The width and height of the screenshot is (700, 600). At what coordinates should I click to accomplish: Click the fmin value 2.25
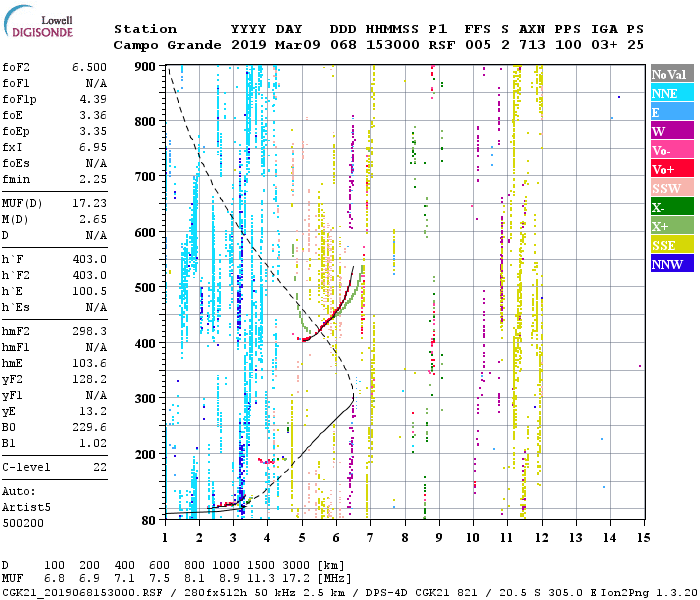(93, 179)
